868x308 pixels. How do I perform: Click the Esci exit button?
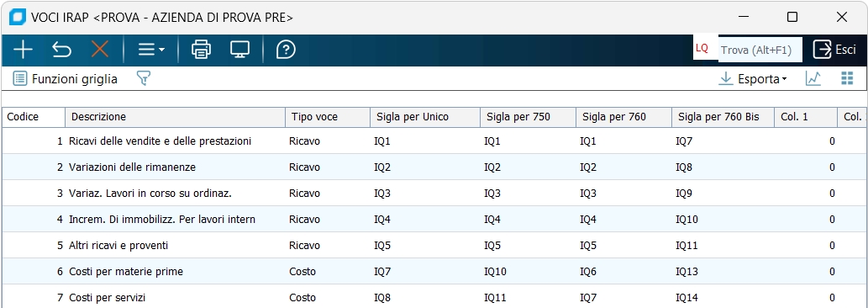tap(834, 50)
